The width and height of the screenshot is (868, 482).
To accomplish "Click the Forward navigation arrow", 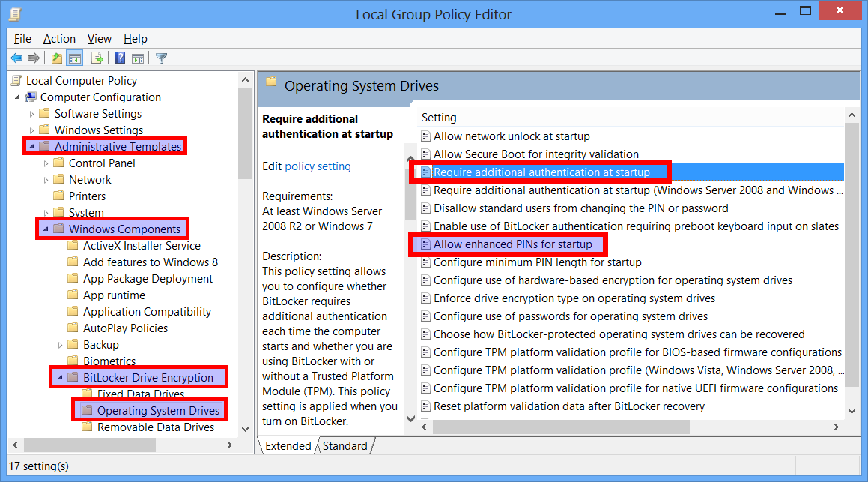I will click(32, 58).
